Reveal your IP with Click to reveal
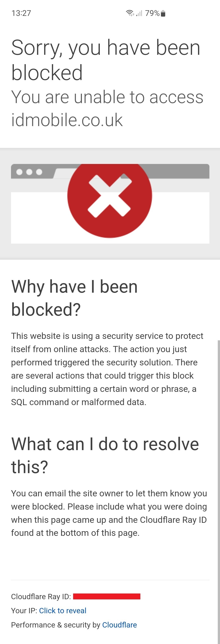The width and height of the screenshot is (220, 644). coord(63,611)
